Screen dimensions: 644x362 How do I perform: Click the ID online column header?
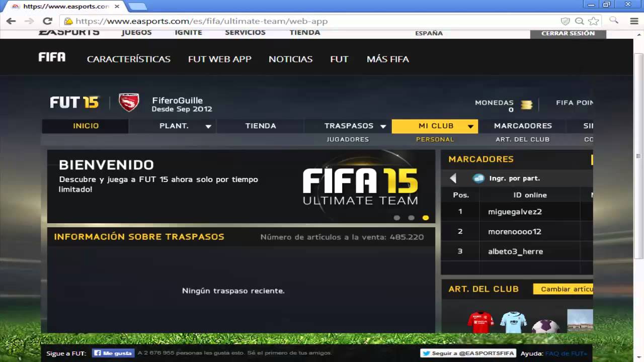[x=530, y=195]
